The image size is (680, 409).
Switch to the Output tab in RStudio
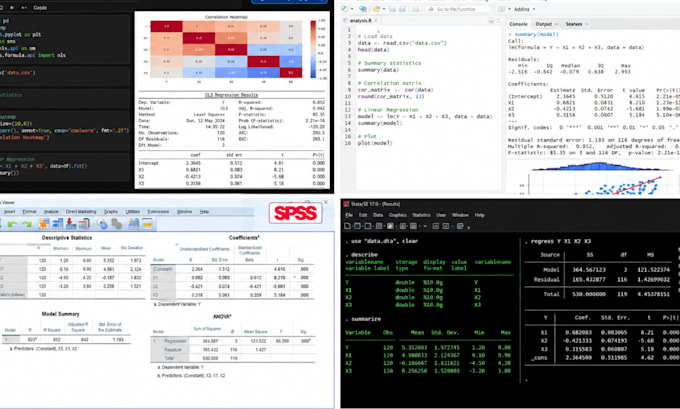click(x=544, y=24)
